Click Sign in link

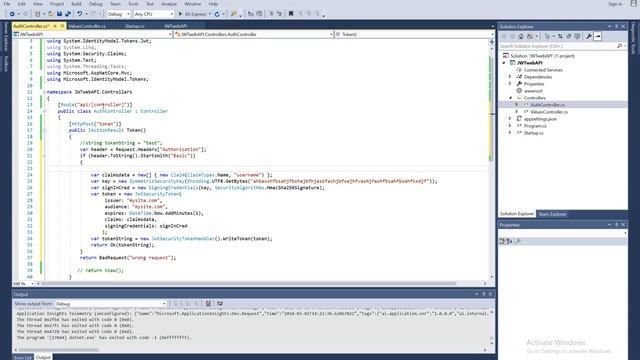[x=615, y=4]
